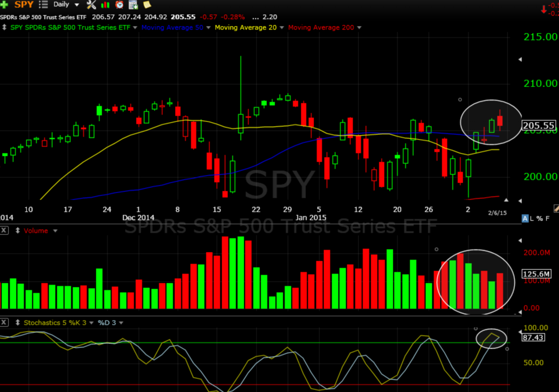Click the 200.0M volume axis label
The width and height of the screenshot is (559, 392).
click(x=537, y=253)
